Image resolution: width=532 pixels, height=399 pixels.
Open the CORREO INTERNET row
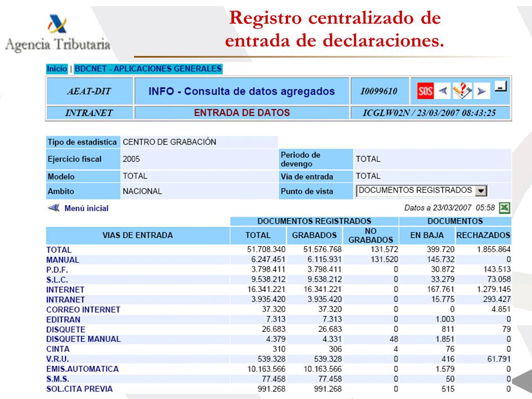tap(83, 310)
